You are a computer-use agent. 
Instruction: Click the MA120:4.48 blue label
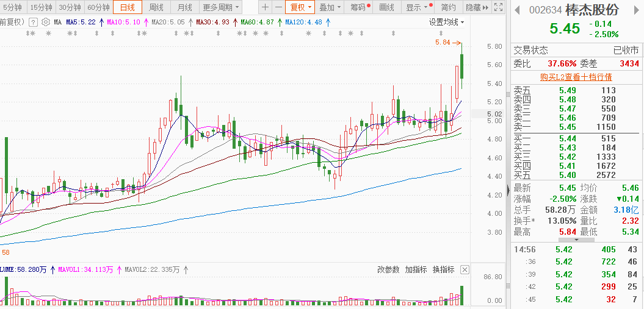pyautogui.click(x=303, y=22)
